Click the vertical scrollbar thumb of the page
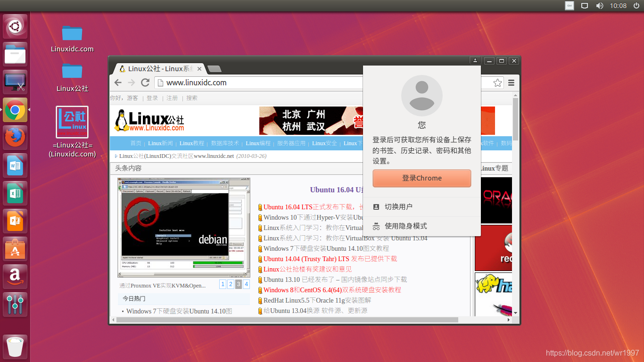The width and height of the screenshot is (644, 362). [515, 119]
